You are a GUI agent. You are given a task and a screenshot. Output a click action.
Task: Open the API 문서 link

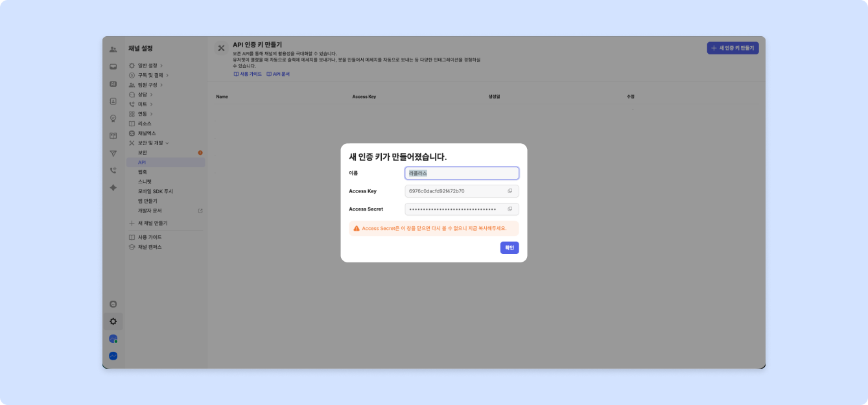278,75
